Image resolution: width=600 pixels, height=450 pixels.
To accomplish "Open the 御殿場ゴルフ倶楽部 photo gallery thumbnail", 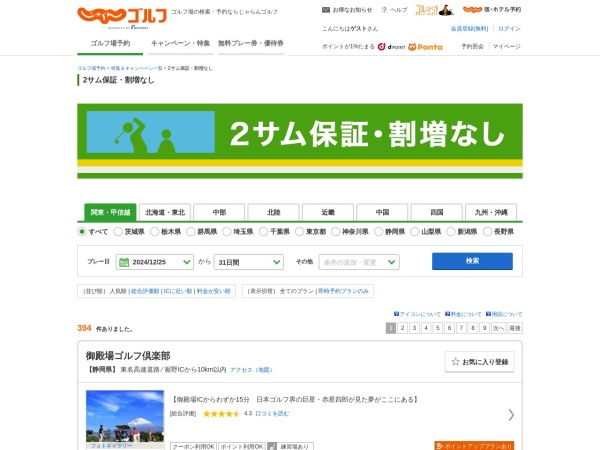I will click(x=125, y=419).
